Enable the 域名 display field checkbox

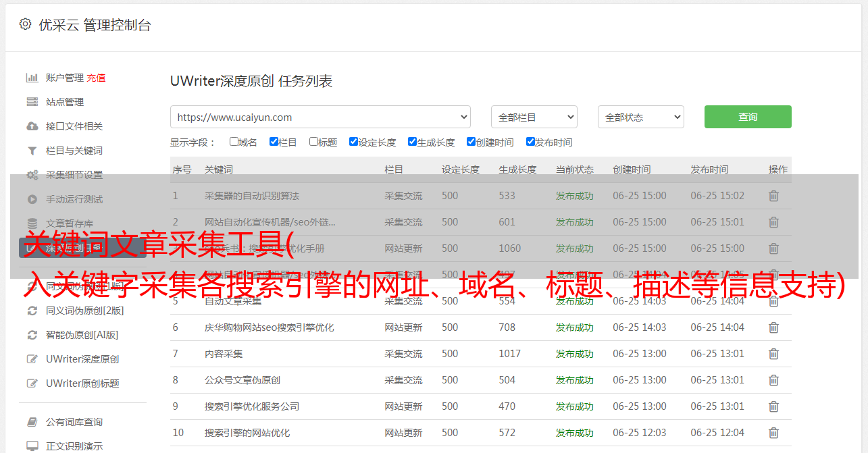234,142
